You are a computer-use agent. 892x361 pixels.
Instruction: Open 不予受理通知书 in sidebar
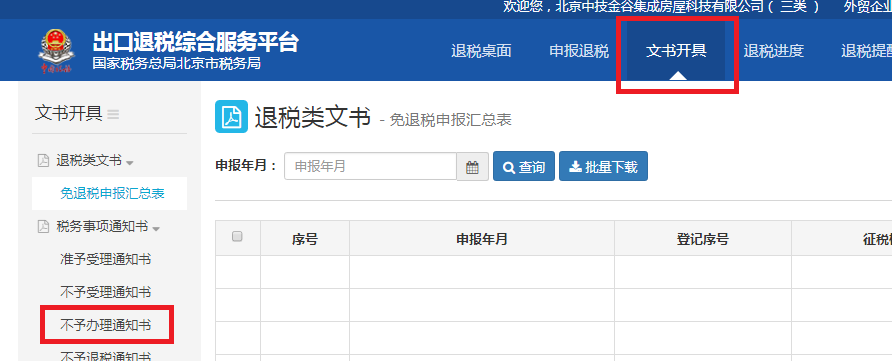coord(105,293)
